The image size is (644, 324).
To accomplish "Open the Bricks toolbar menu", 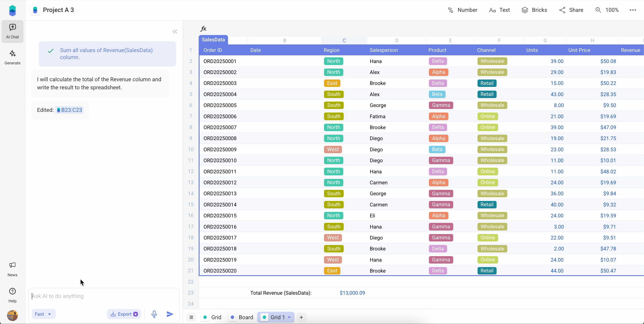I will click(x=534, y=10).
